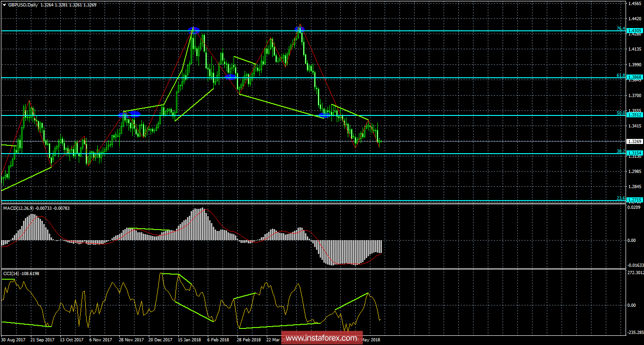Screen dimensions: 644x345
Task: Click the 28 Feb 2018 date label
Action: tap(248, 340)
